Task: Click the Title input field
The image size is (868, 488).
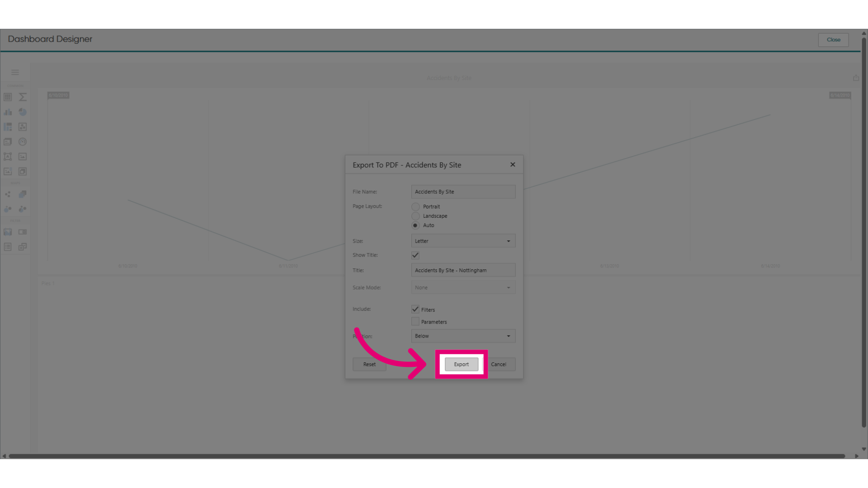Action: pyautogui.click(x=463, y=270)
